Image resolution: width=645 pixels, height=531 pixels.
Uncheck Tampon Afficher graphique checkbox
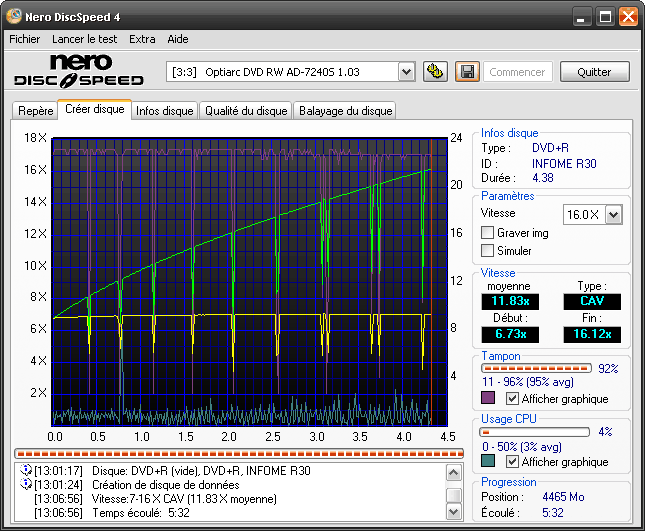[x=512, y=398]
